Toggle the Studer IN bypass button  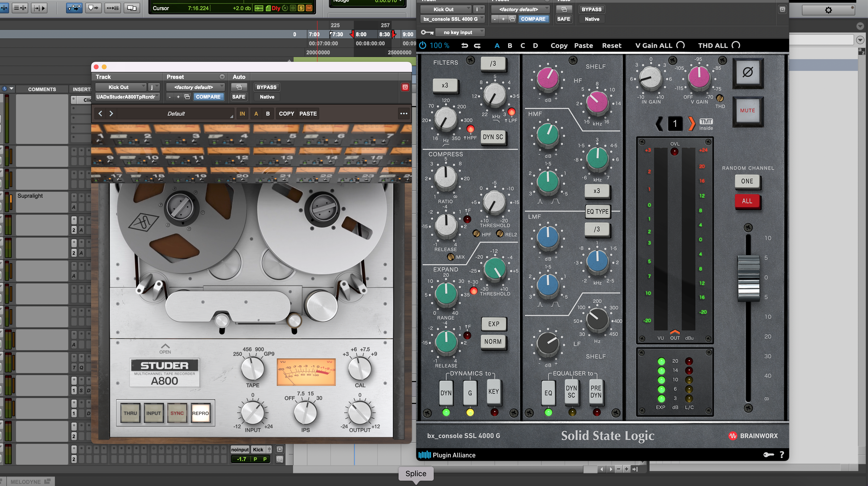[242, 114]
